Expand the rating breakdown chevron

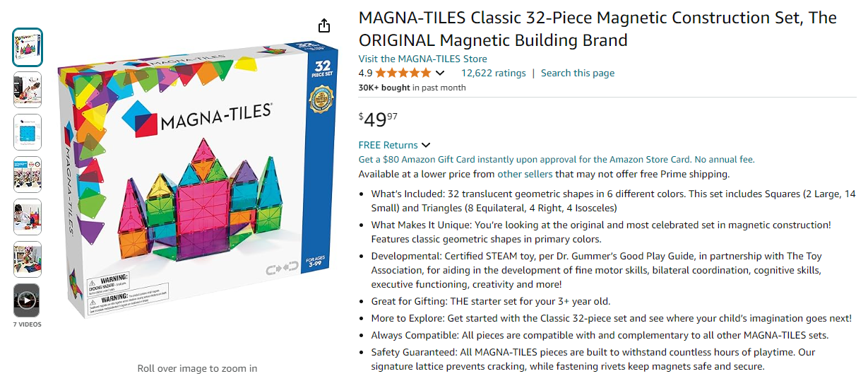[x=440, y=73]
